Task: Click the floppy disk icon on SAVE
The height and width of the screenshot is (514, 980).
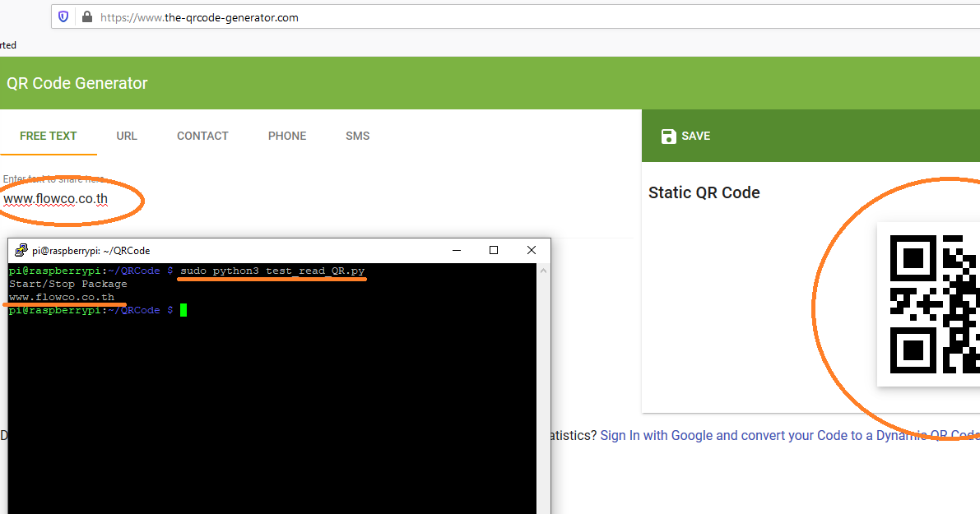Action: tap(668, 136)
